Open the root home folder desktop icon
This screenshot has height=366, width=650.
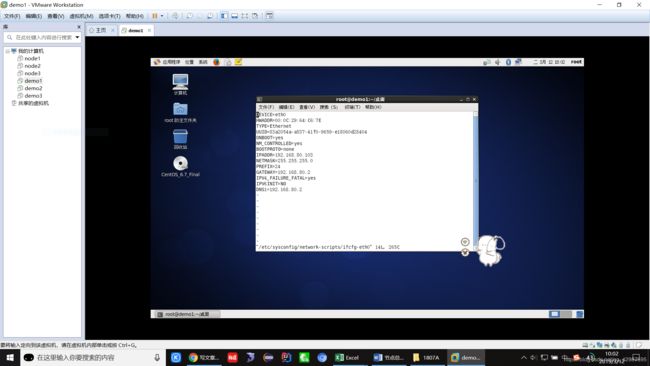pyautogui.click(x=180, y=112)
